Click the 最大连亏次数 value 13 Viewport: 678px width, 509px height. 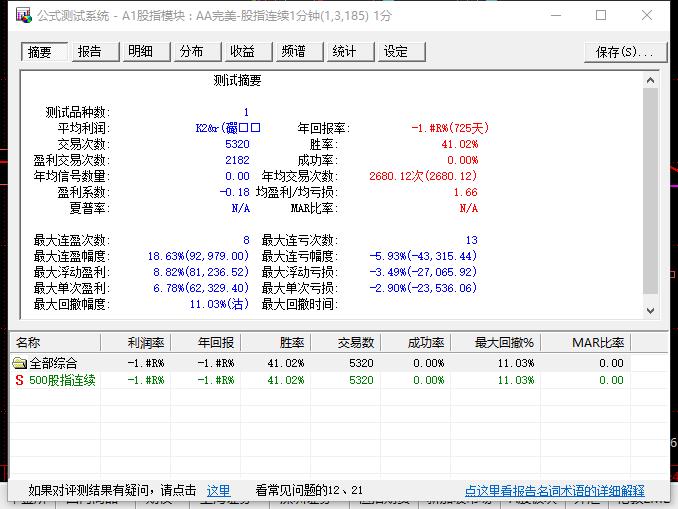tap(471, 240)
